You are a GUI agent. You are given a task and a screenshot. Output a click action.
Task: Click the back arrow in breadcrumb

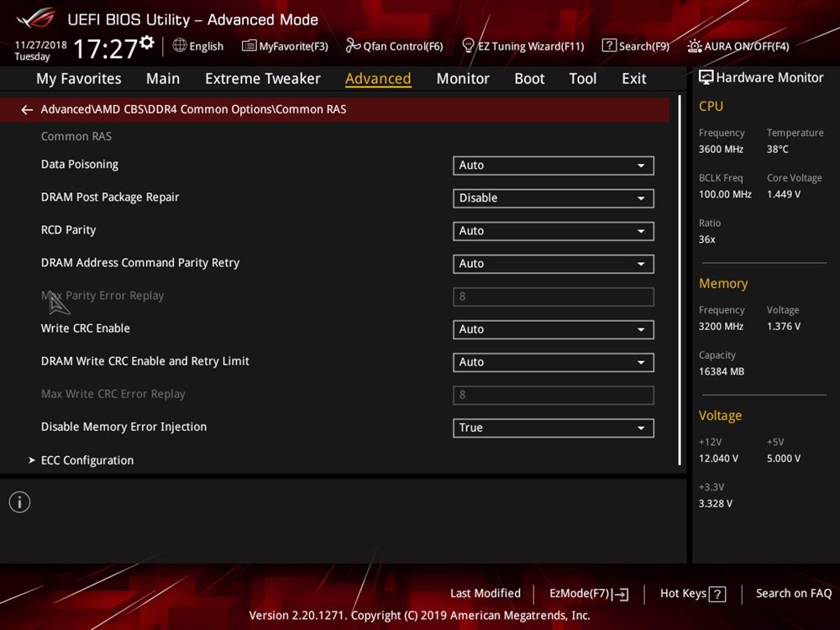pos(27,110)
